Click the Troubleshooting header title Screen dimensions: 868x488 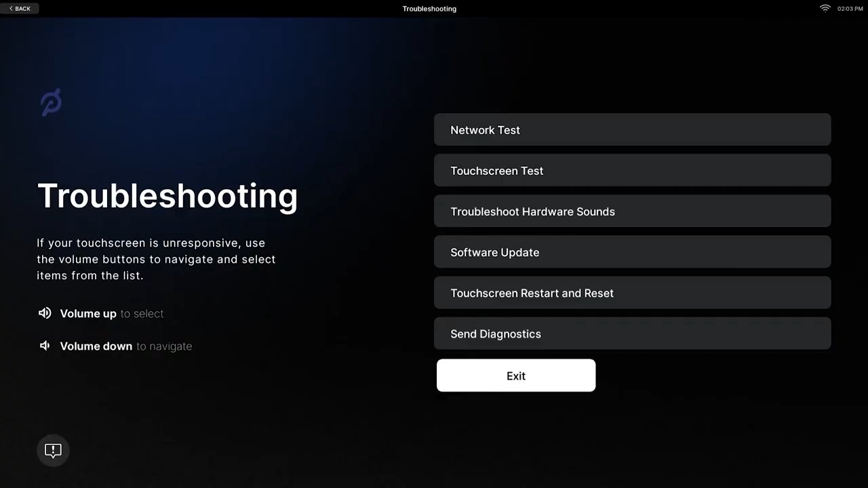429,8
